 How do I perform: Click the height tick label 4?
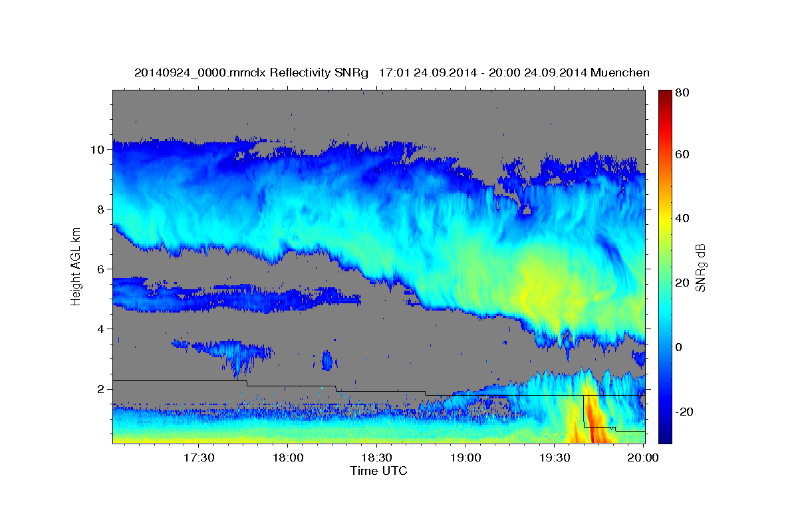click(x=102, y=329)
